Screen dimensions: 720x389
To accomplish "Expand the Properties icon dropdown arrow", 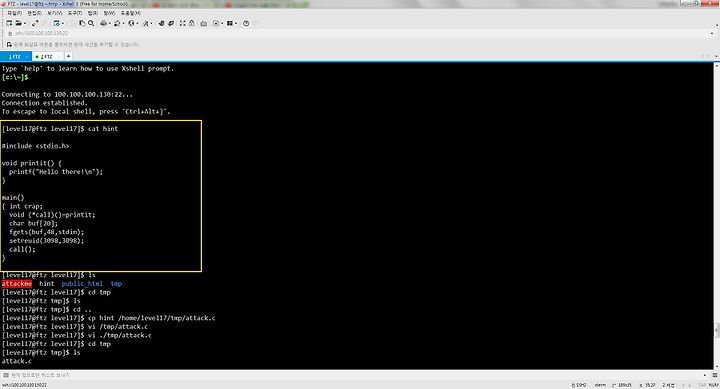I will coord(62,23).
